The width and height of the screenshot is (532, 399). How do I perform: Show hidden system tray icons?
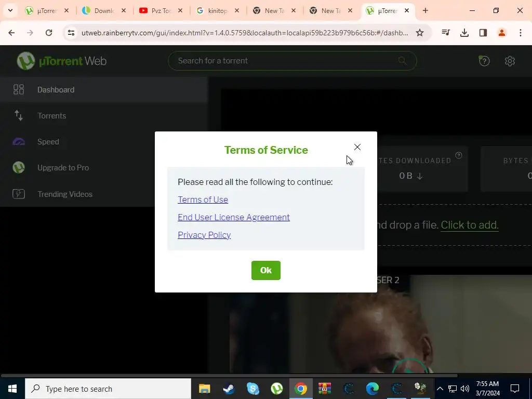[440, 389]
